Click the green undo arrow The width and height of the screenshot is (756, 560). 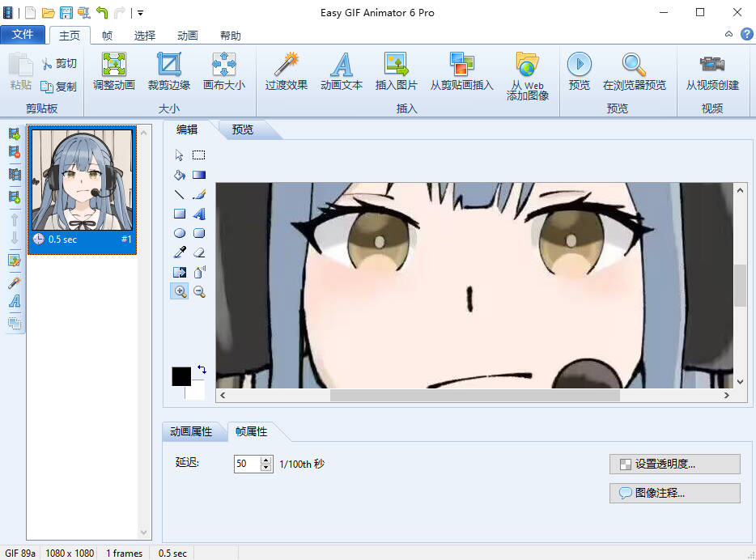[x=102, y=12]
